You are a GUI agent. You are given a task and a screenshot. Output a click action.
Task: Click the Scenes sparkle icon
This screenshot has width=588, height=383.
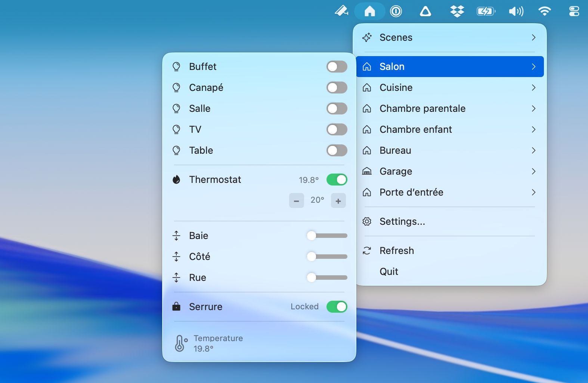(367, 37)
